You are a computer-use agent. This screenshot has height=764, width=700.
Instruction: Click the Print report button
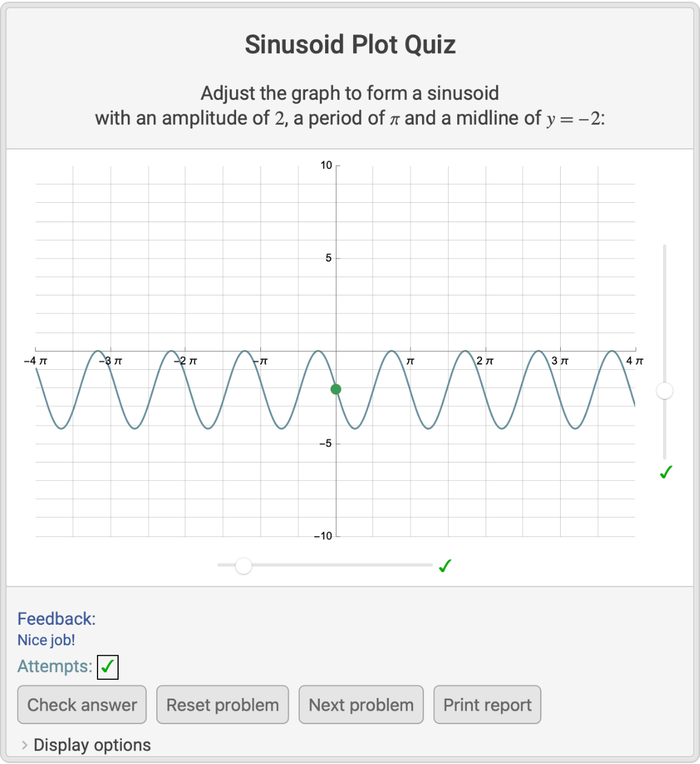487,705
